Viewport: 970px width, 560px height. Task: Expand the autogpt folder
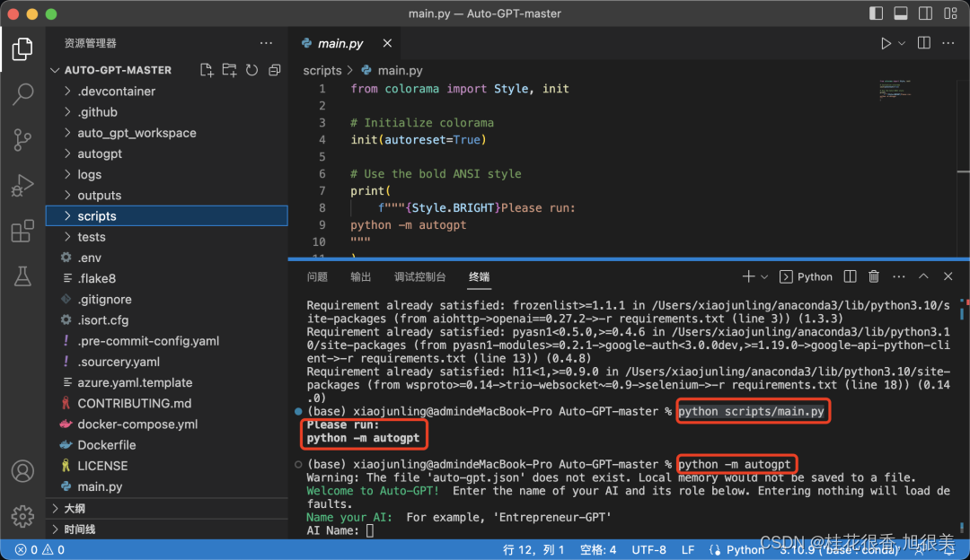pos(167,153)
